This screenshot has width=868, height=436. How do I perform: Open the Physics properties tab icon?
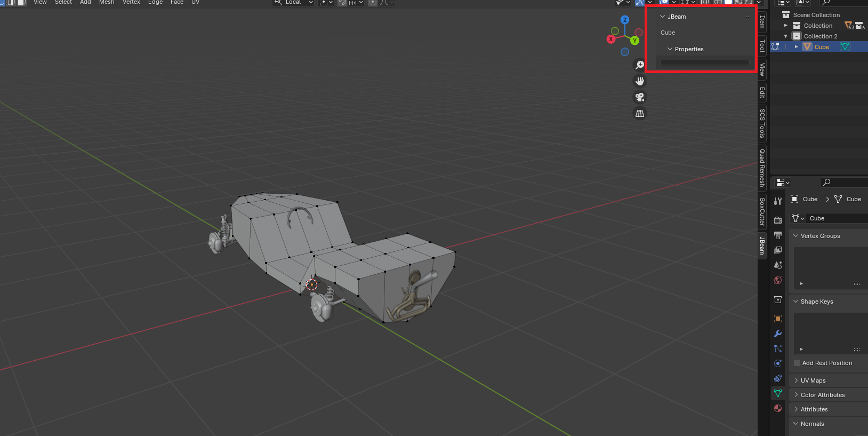coord(778,363)
